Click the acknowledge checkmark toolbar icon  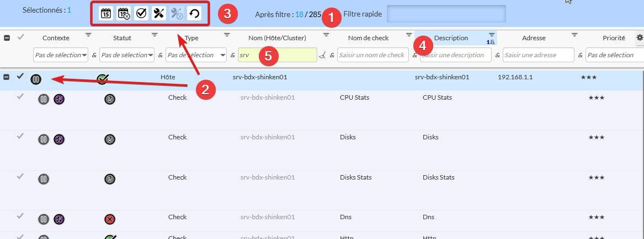tap(141, 14)
